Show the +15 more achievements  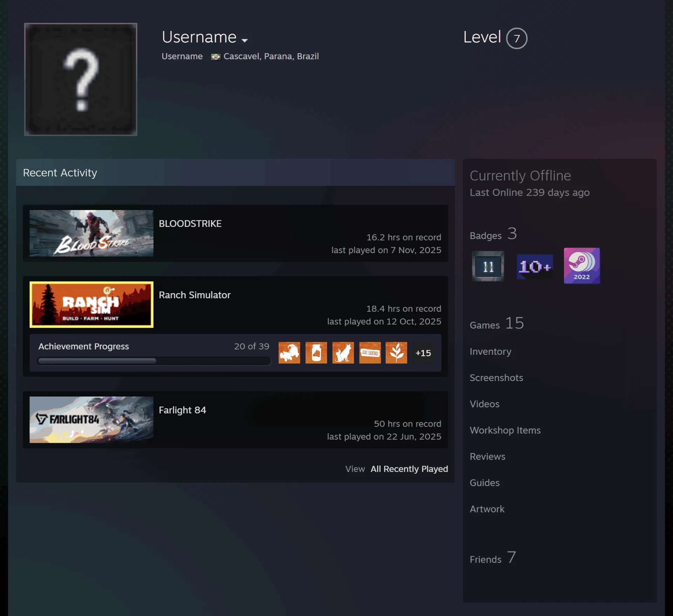pyautogui.click(x=423, y=353)
